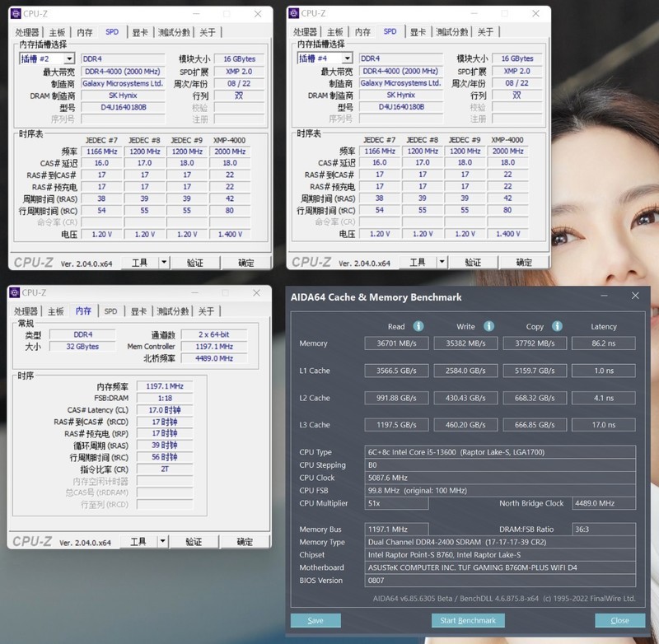Click the Save button in AIDA64
659x644 pixels.
(315, 620)
